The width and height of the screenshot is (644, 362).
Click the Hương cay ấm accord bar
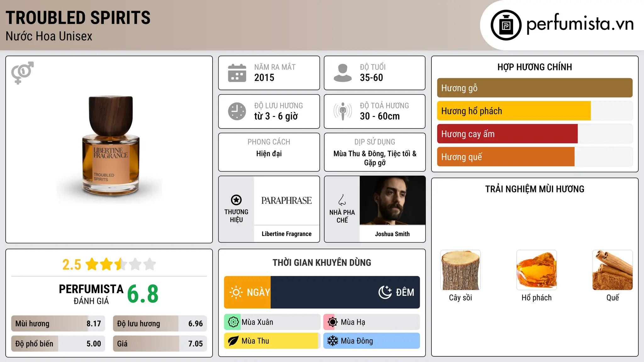[535, 134]
